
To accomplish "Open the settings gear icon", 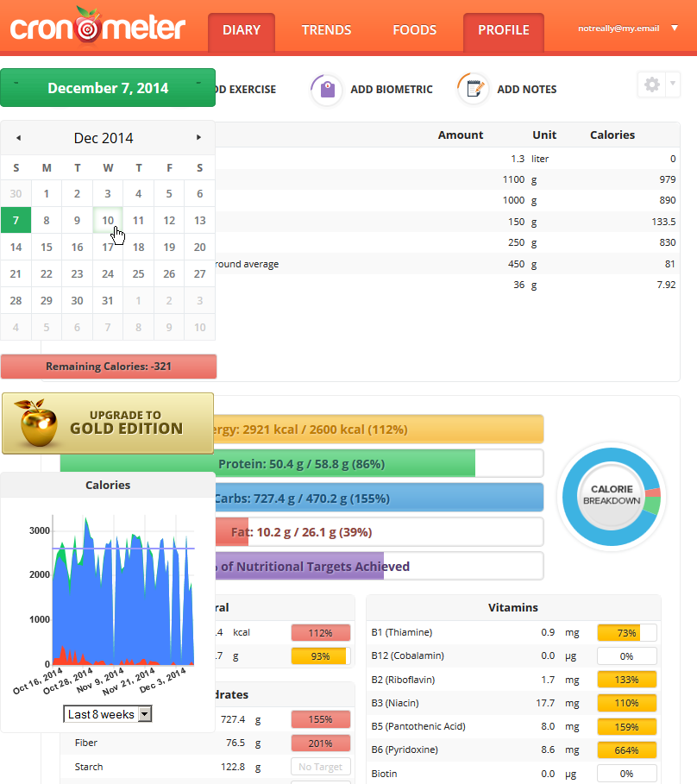I will [x=651, y=84].
